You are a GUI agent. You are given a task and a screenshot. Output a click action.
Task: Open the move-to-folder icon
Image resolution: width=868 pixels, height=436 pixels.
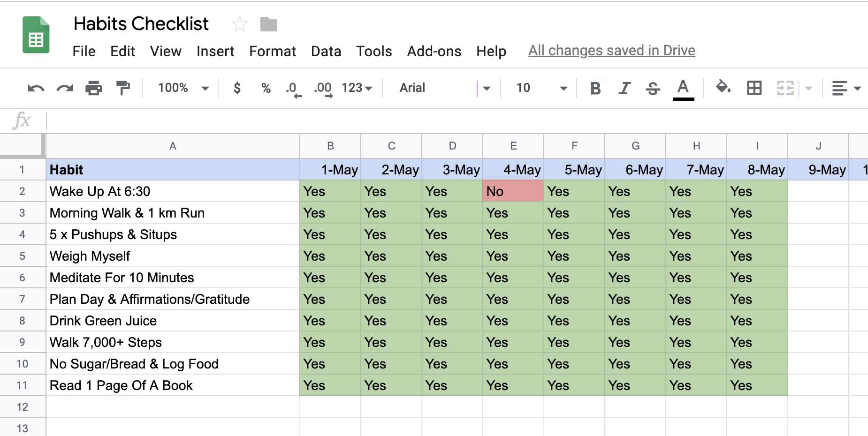[268, 24]
